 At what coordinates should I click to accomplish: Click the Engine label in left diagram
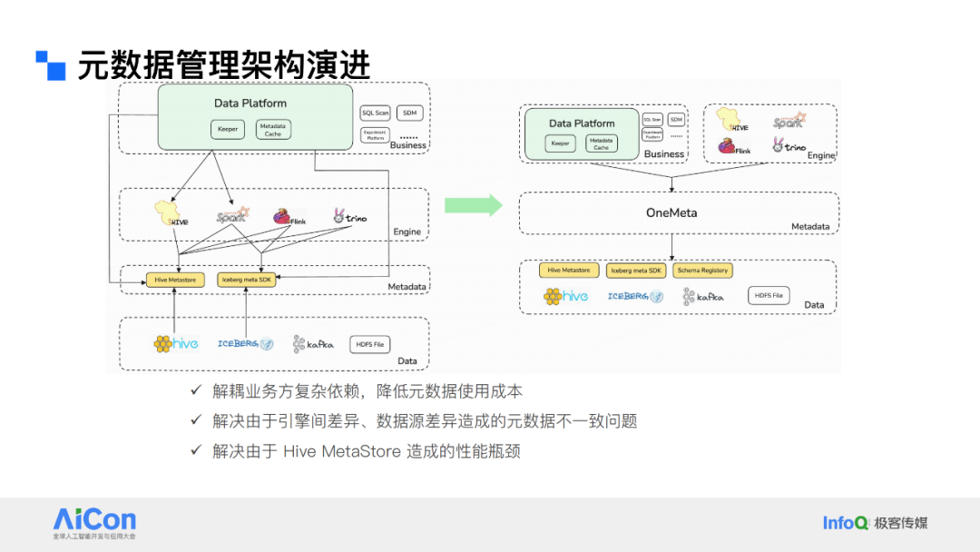pyautogui.click(x=407, y=232)
